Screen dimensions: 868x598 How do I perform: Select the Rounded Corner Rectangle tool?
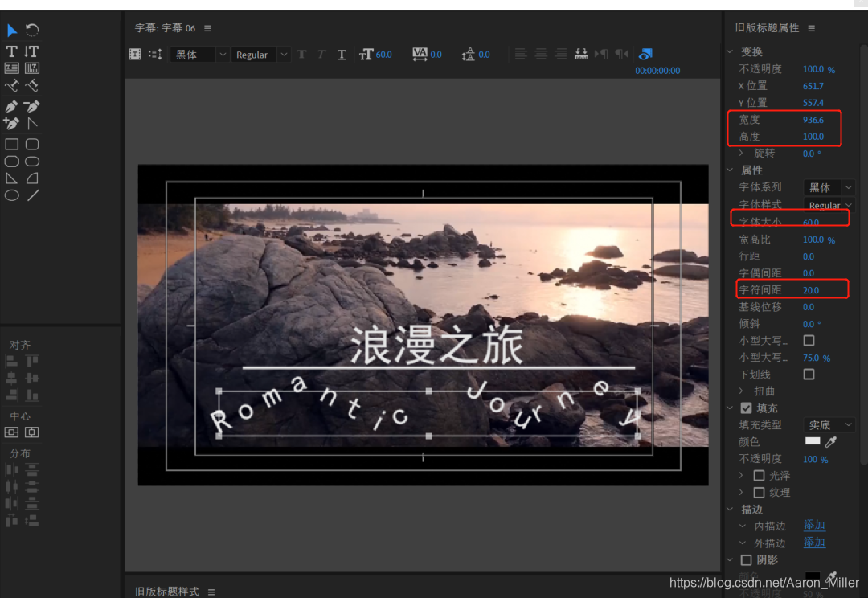[32, 145]
